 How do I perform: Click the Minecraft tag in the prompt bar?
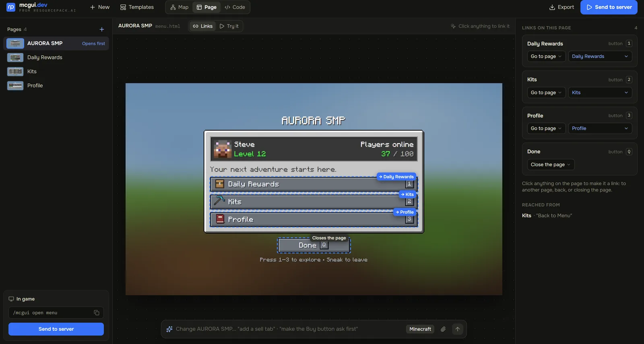[x=420, y=329]
